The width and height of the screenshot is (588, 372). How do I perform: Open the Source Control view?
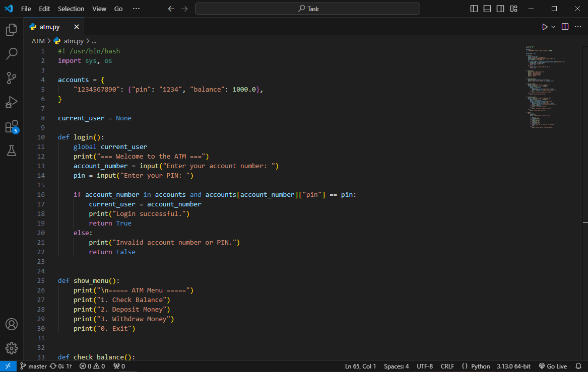pyautogui.click(x=11, y=78)
